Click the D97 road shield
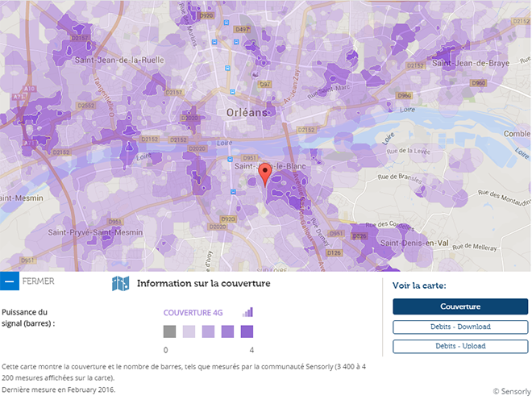This screenshot has height=404, width=532. tap(264, 84)
